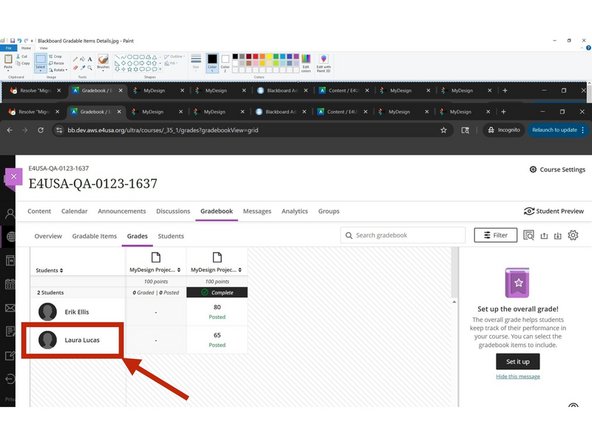Go to the Announcements course tab

click(122, 211)
